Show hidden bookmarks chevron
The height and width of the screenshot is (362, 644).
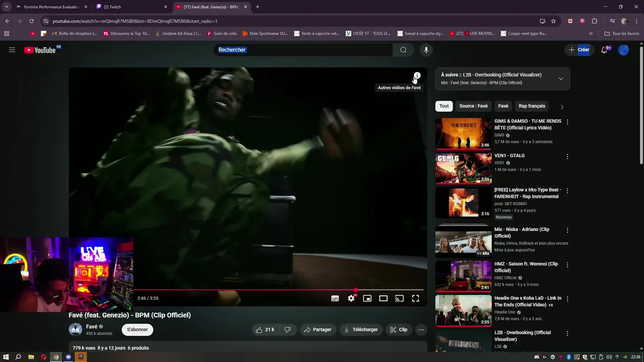(591, 34)
